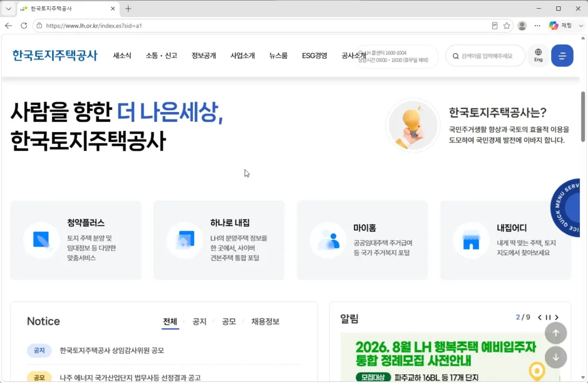Screen dimensions: 588x383
Task: Open the 새소식 menu
Action: tap(122, 56)
